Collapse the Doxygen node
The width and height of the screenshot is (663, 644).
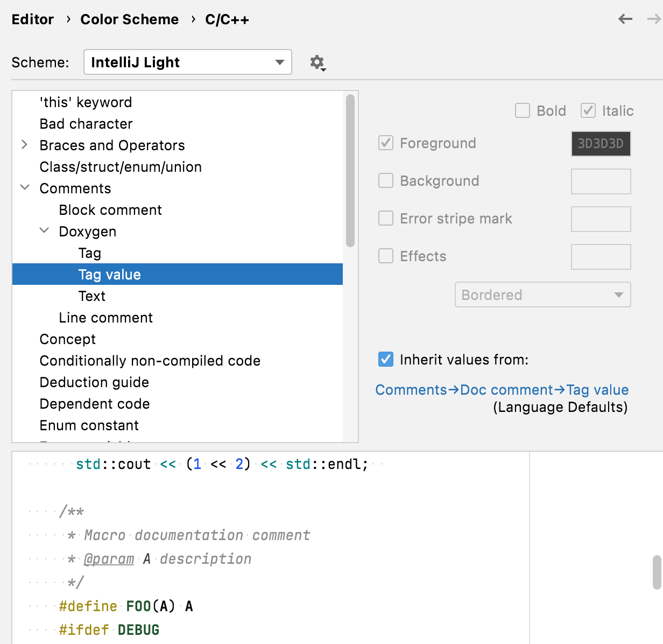[x=44, y=230]
